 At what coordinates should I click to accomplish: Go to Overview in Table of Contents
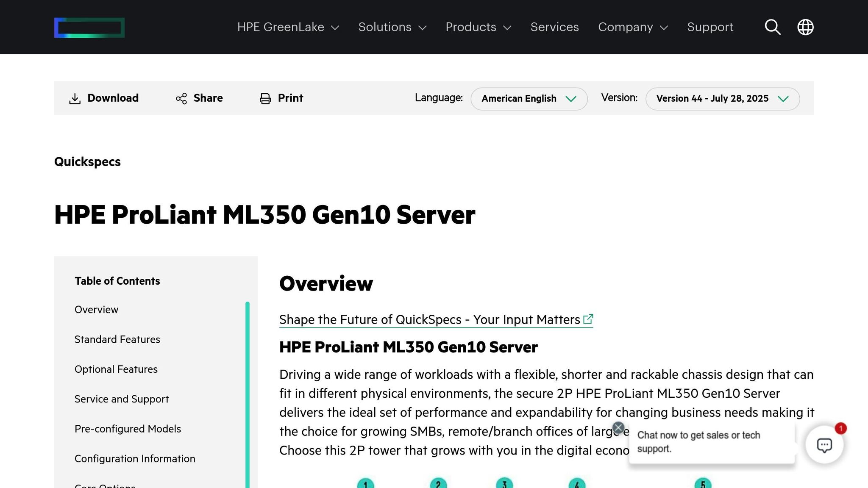(96, 310)
